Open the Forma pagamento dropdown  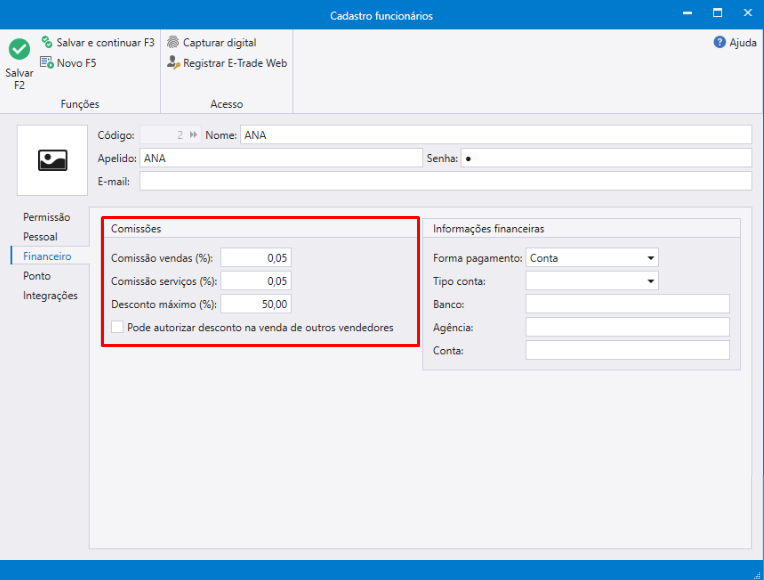(x=592, y=258)
